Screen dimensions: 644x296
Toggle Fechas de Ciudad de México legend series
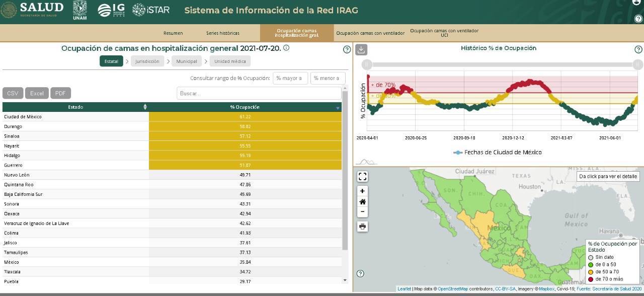coord(497,152)
